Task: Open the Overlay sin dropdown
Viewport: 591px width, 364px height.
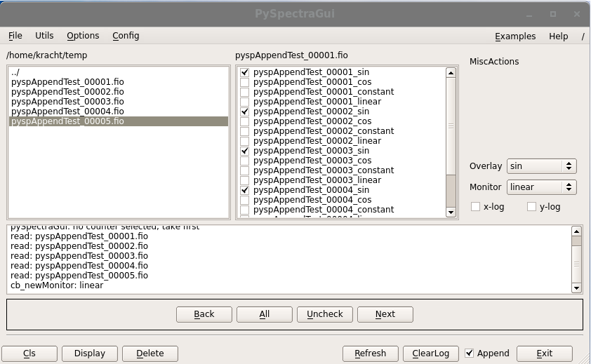Action: [x=542, y=166]
